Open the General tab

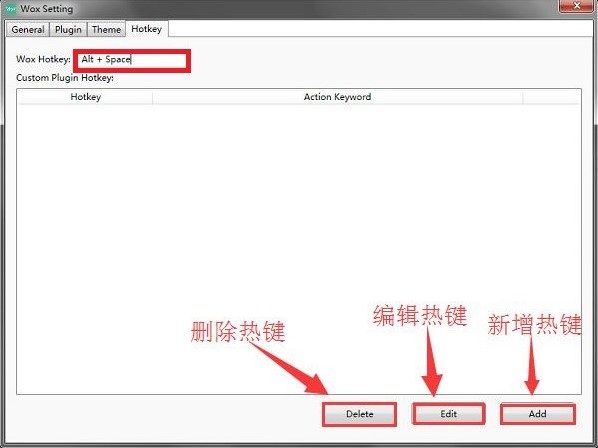(x=28, y=29)
